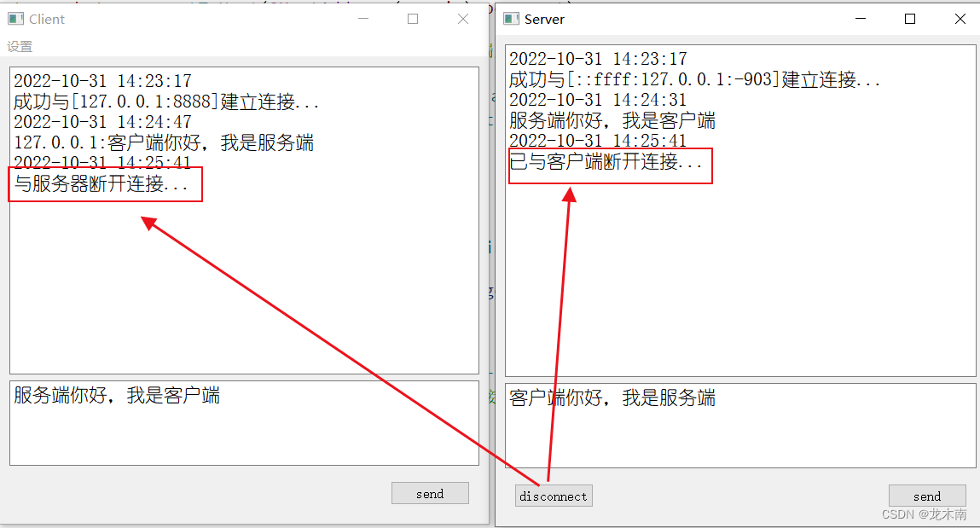Click the 已与客户端断开连接 log line in Server
Image resolution: width=980 pixels, height=528 pixels.
(606, 162)
